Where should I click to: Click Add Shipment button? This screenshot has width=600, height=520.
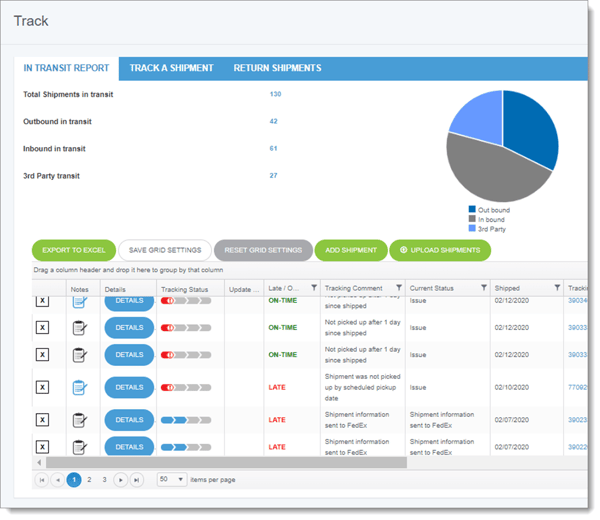351,250
